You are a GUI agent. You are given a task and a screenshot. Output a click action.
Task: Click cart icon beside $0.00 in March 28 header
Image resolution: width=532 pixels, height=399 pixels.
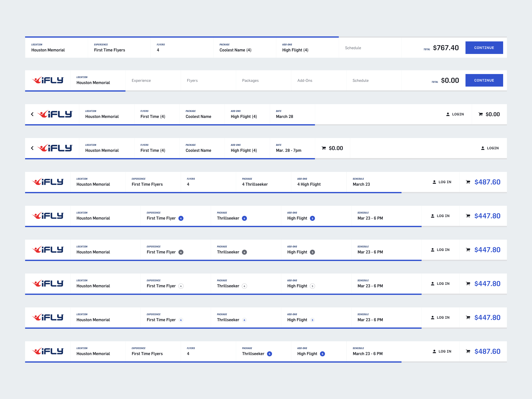[481, 114]
